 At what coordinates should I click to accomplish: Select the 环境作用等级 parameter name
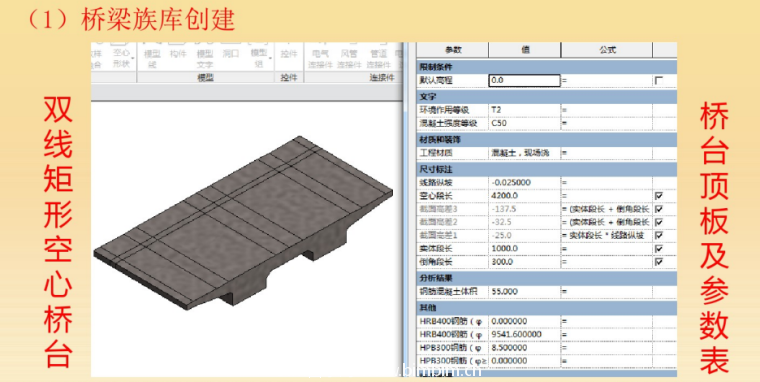coord(444,110)
